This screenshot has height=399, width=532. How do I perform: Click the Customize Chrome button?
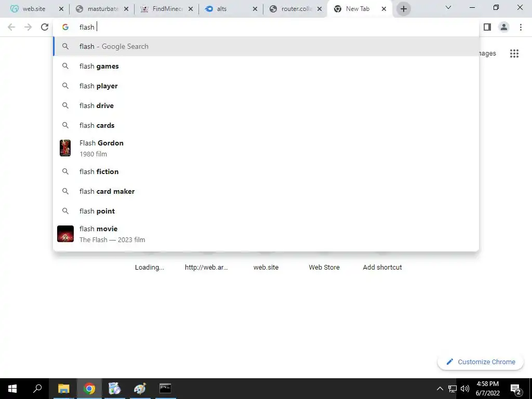[481, 362]
